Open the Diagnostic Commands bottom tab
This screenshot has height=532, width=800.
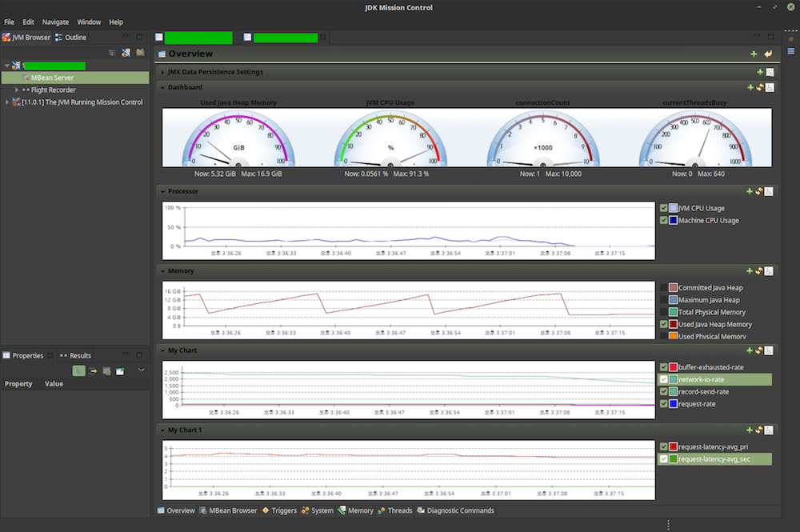click(456, 510)
